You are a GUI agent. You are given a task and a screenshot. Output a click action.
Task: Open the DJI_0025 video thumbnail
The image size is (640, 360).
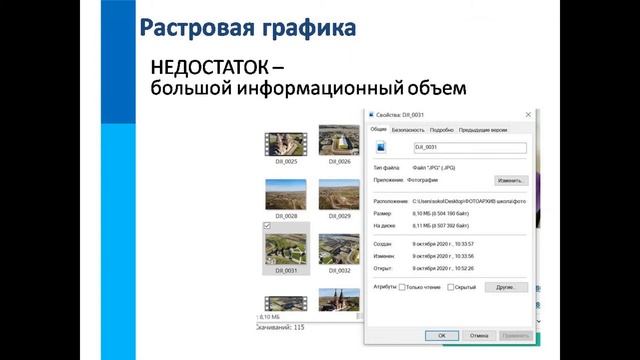tap(286, 144)
